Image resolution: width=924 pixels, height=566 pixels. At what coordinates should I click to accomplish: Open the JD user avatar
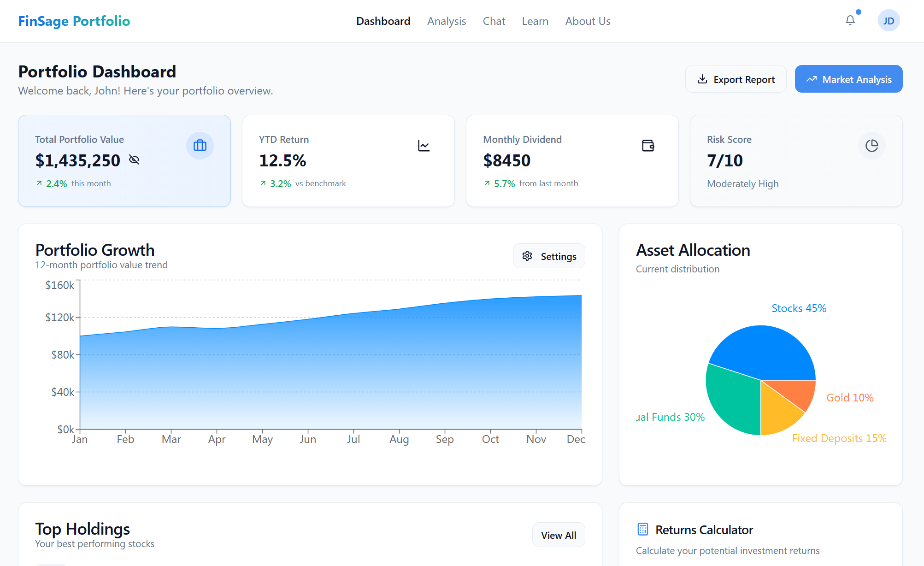[888, 21]
